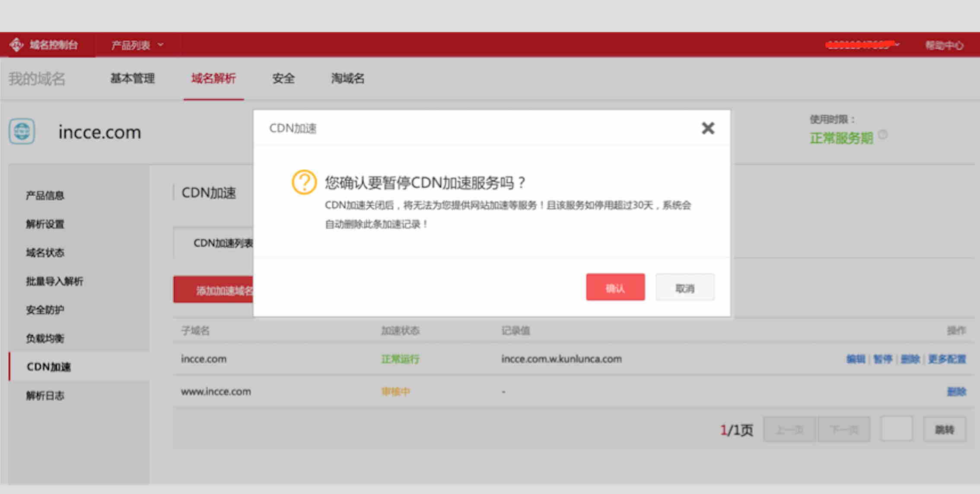Confirm pausing CDN with 确认 button
The image size is (980, 494).
(615, 287)
